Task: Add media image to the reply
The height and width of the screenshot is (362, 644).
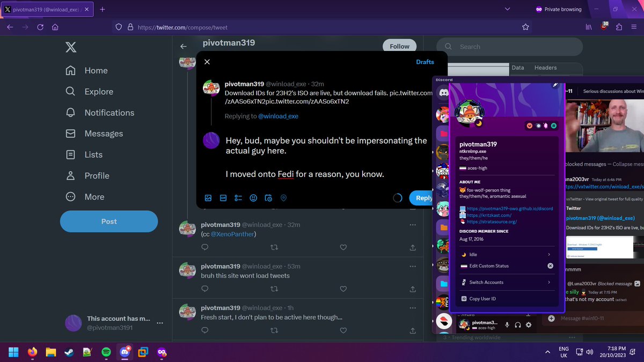Action: 208,198
